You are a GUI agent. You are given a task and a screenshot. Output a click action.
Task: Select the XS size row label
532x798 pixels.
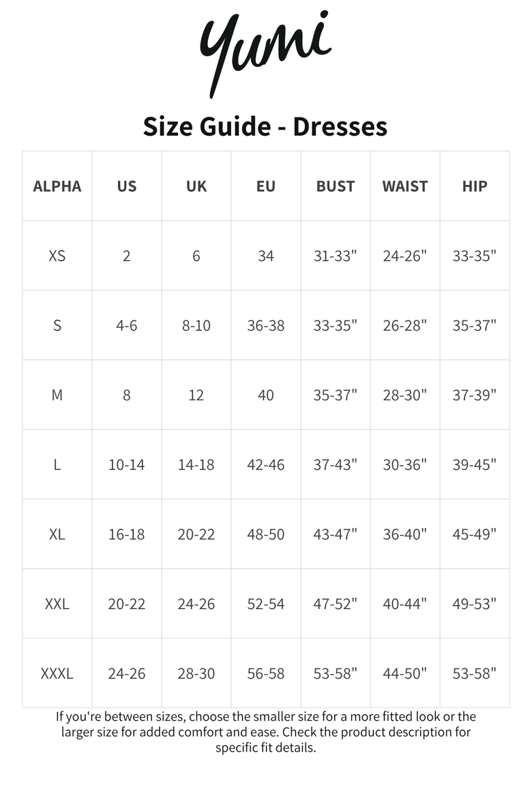[x=57, y=256]
